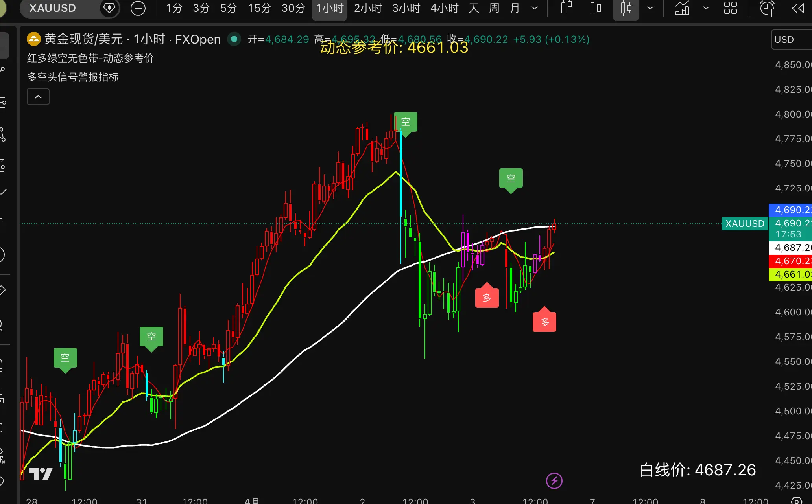Open the layout grid icon
812x504 pixels.
click(x=730, y=8)
